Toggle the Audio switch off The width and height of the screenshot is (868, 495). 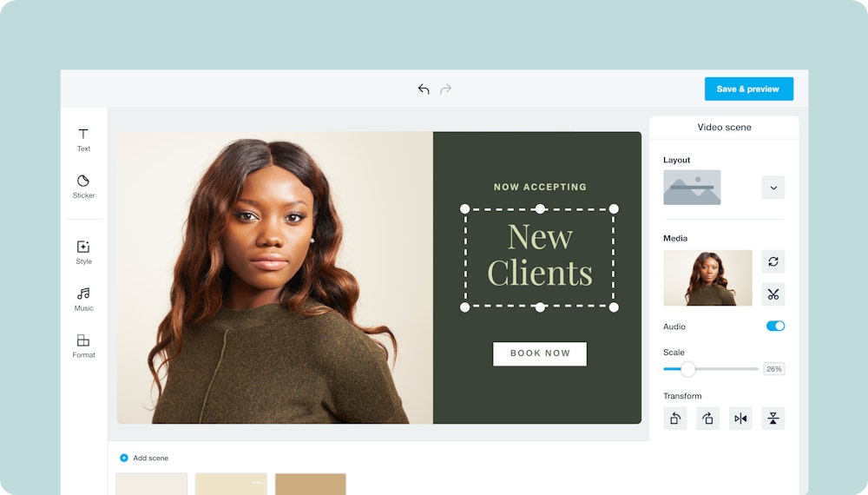tap(775, 326)
